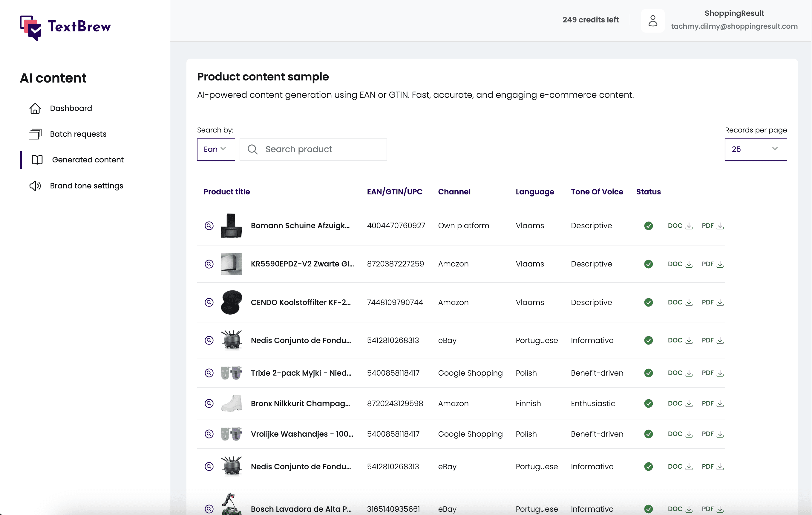The image size is (812, 515).
Task: Open the user profile avatar icon
Action: click(x=652, y=21)
